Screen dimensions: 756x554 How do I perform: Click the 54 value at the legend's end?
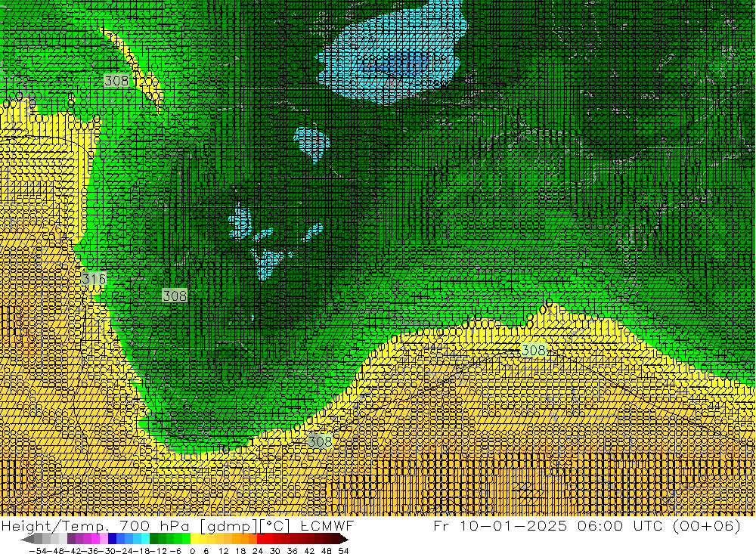[x=343, y=551]
